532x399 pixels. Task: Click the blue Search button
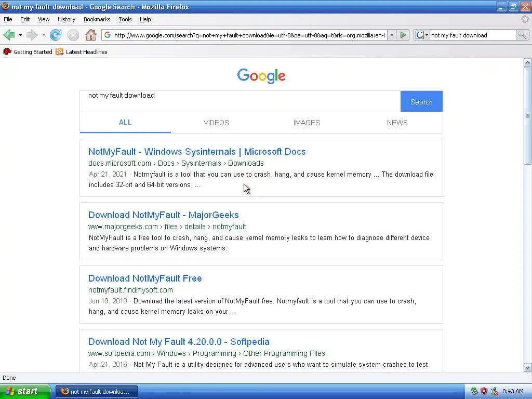click(x=421, y=101)
